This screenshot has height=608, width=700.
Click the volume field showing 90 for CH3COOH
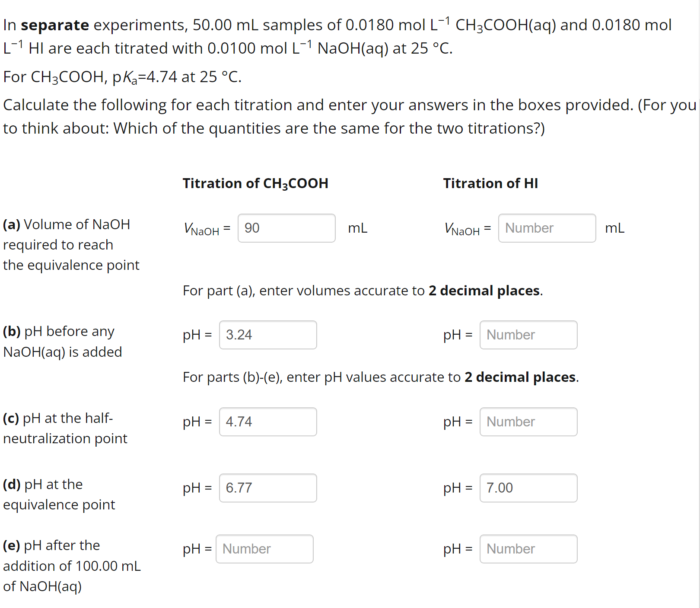(x=286, y=228)
